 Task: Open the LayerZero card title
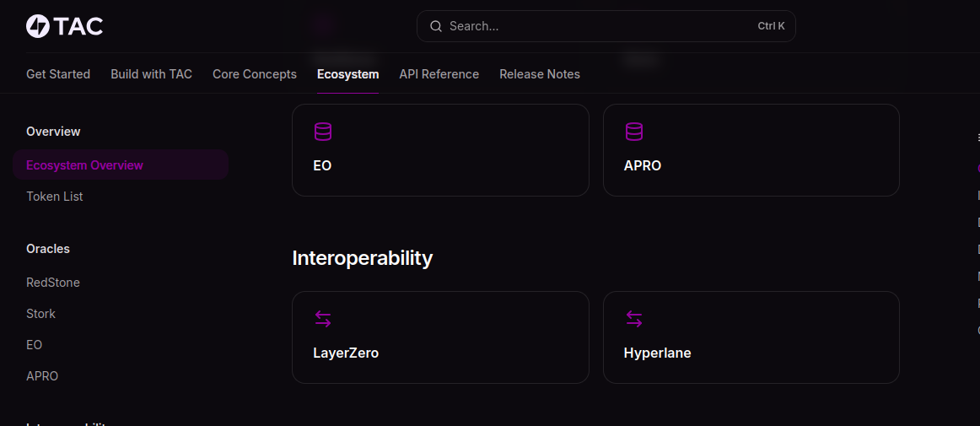click(346, 353)
